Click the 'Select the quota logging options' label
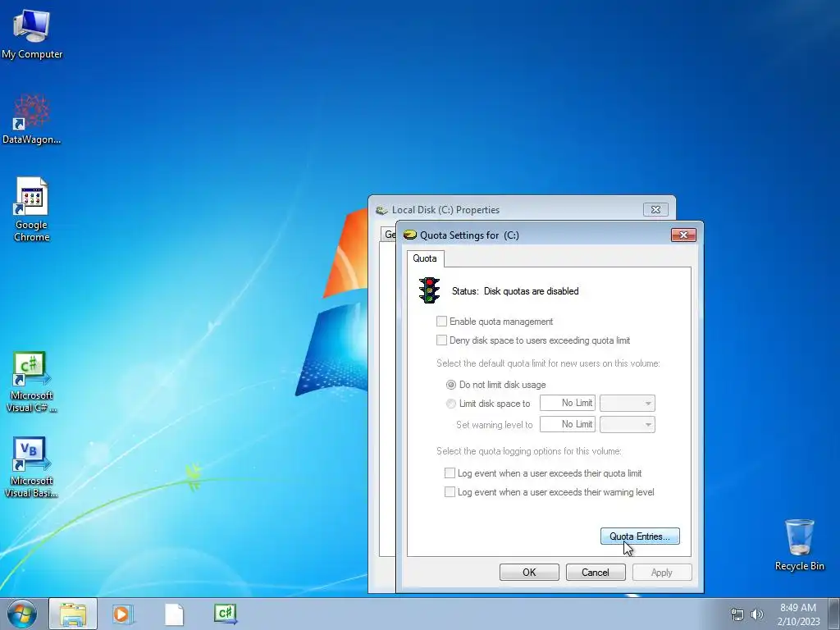 click(529, 451)
